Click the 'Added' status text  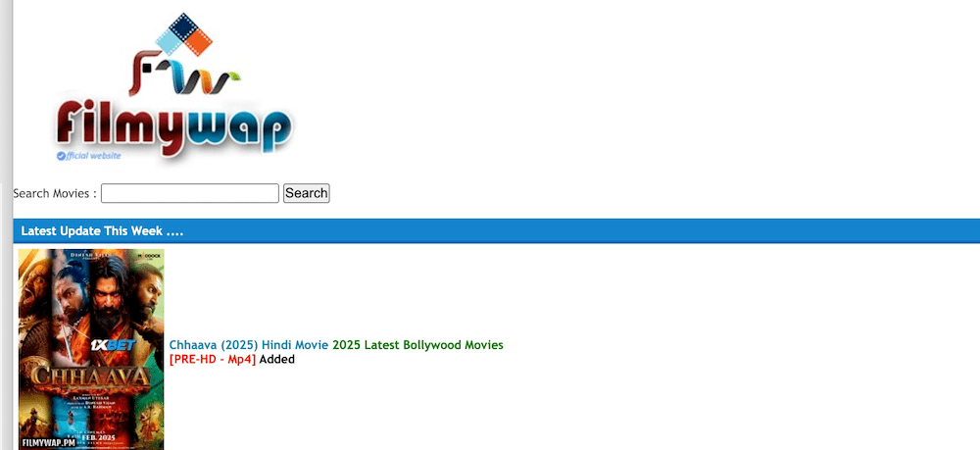click(277, 359)
